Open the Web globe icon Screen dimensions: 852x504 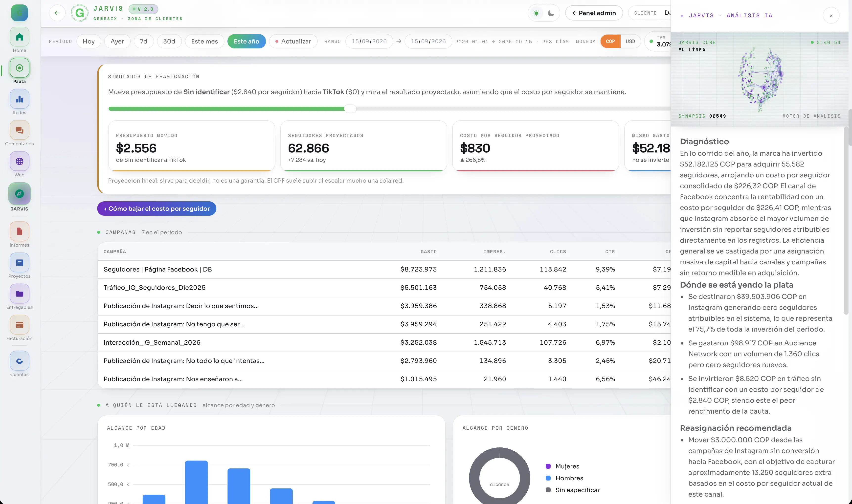19,161
